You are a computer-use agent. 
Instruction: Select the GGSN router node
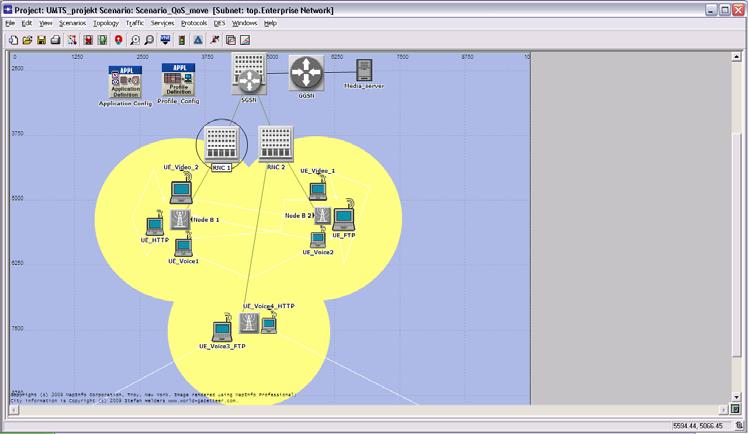[x=306, y=72]
